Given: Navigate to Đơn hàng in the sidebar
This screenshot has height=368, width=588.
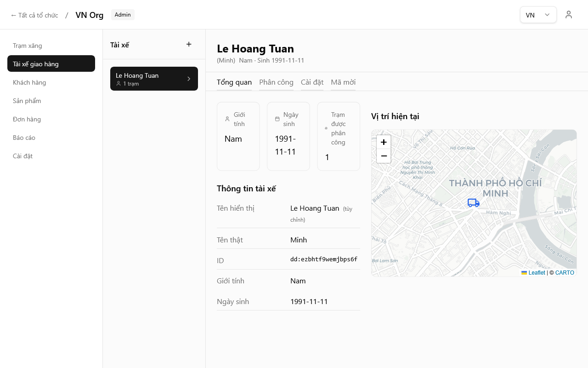Looking at the screenshot, I should [x=27, y=119].
